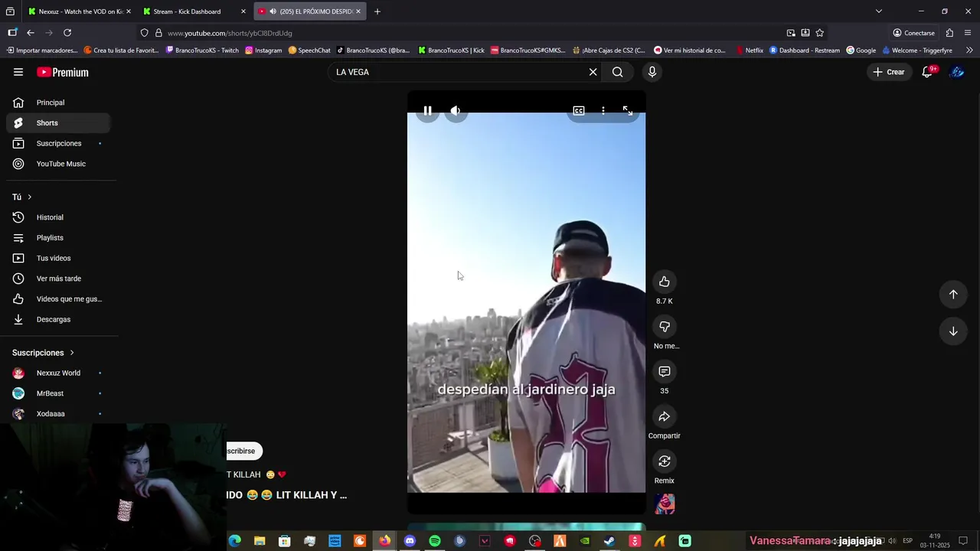Expand the Tú section
The width and height of the screenshot is (980, 551).
coord(22,197)
